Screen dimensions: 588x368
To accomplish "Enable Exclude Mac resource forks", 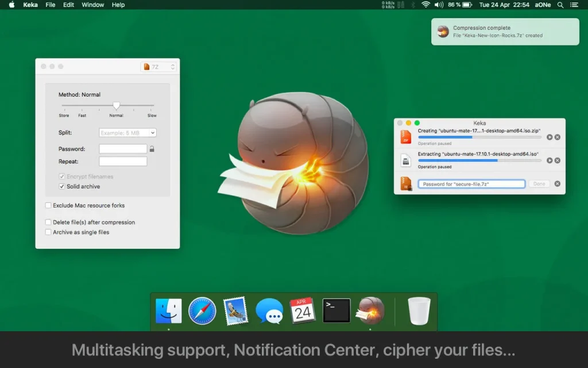I will [x=48, y=205].
